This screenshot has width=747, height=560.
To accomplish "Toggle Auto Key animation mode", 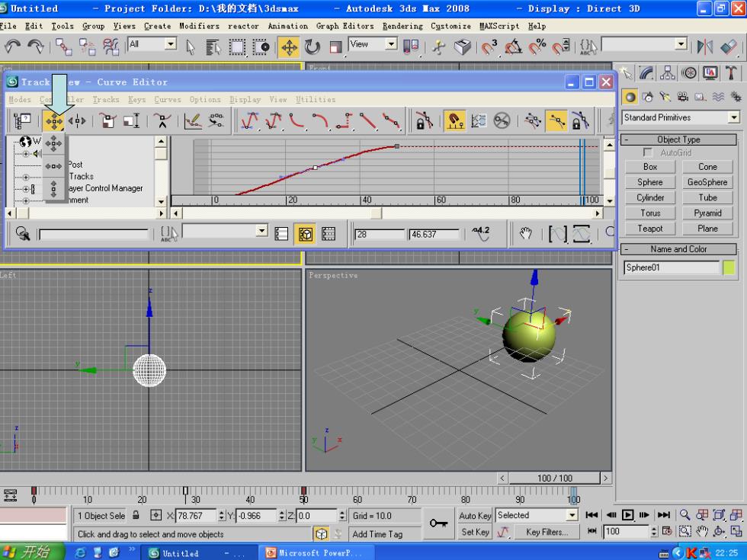I will 475,516.
